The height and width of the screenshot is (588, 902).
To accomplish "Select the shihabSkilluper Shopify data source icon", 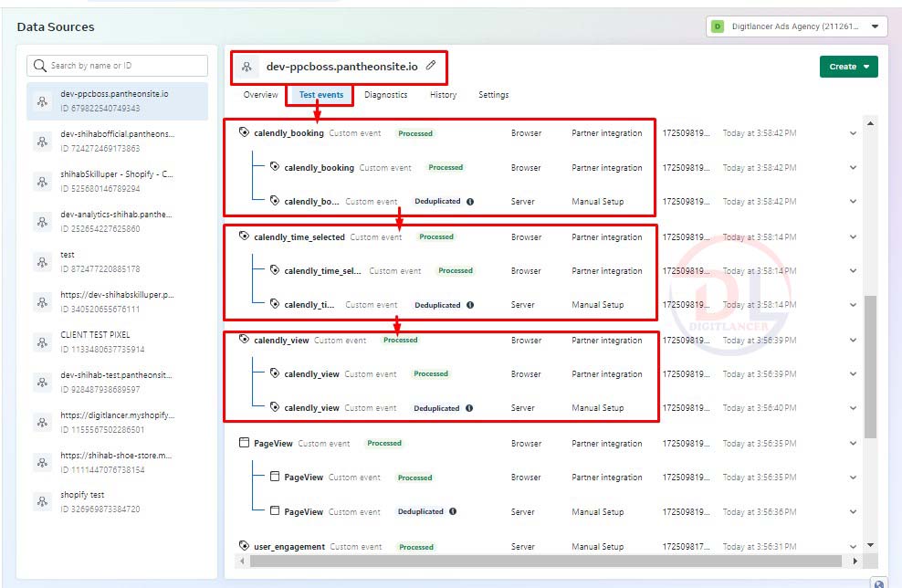I will pos(42,182).
